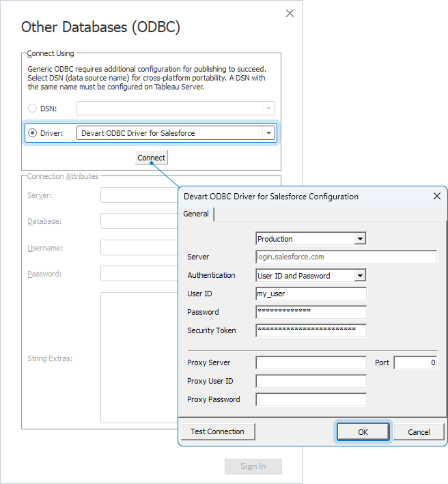448x484 pixels.
Task: Click OK in the driver configuration
Action: tap(363, 431)
